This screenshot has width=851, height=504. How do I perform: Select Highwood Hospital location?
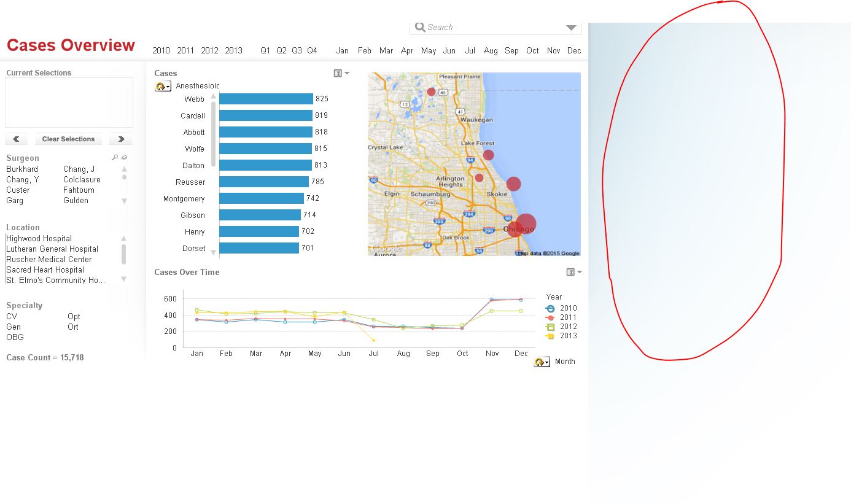tap(39, 238)
